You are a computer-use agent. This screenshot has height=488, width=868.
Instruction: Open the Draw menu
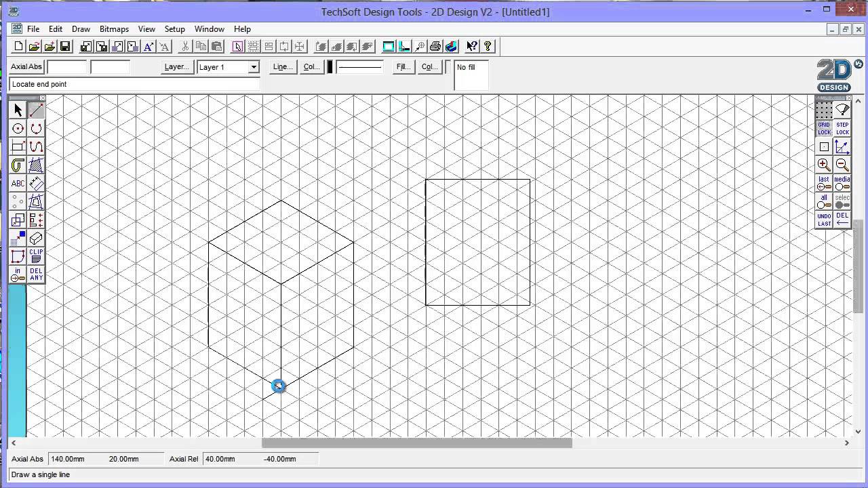tap(81, 29)
